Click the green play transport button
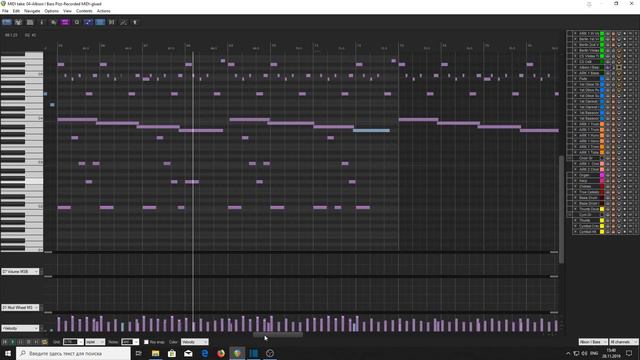The height and width of the screenshot is (360, 640). 12,342
